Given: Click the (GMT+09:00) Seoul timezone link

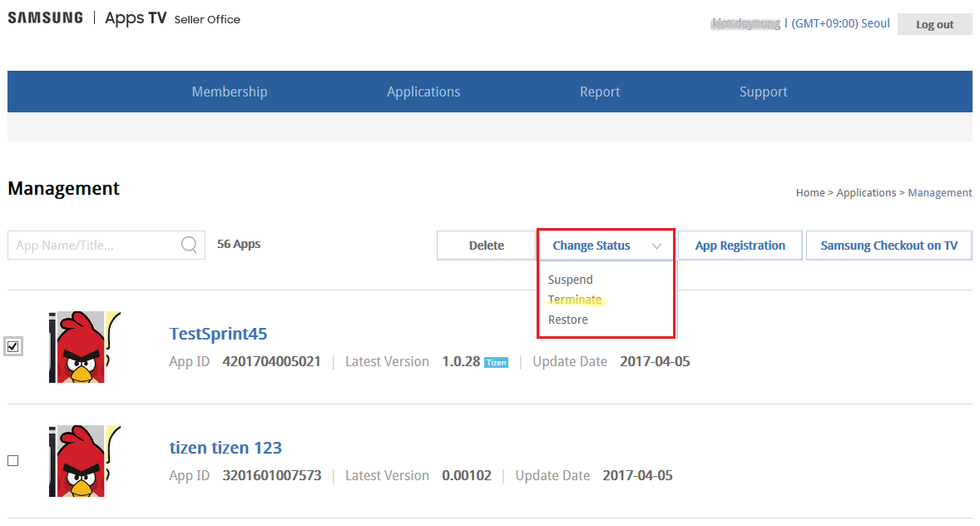Looking at the screenshot, I should pyautogui.click(x=840, y=24).
